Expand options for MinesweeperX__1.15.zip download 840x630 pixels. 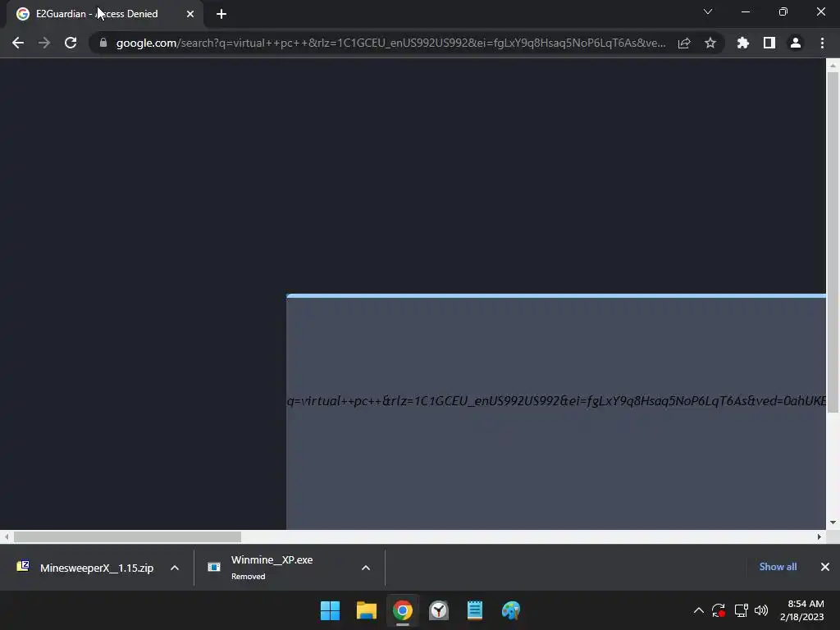(x=175, y=568)
